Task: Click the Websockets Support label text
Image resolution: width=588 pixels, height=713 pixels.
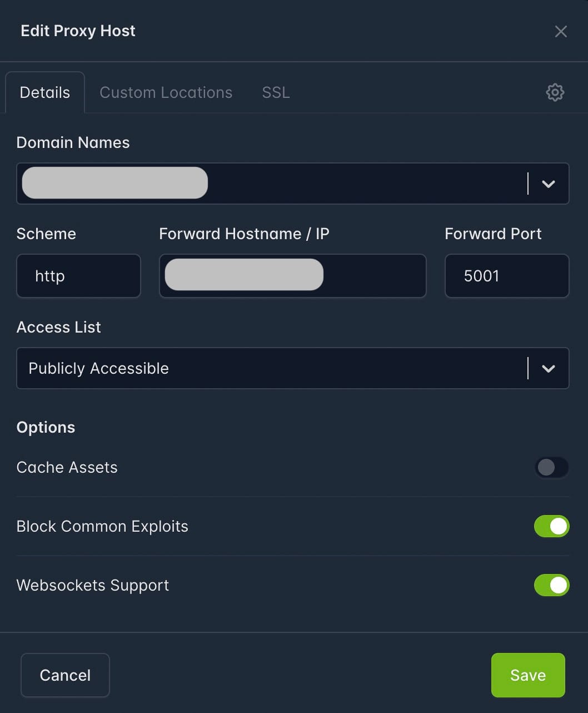Action: [x=93, y=585]
